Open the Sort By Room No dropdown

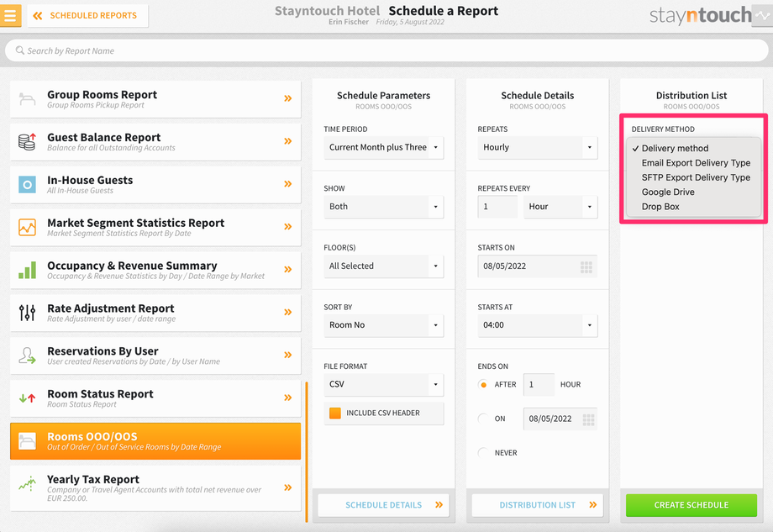point(383,325)
